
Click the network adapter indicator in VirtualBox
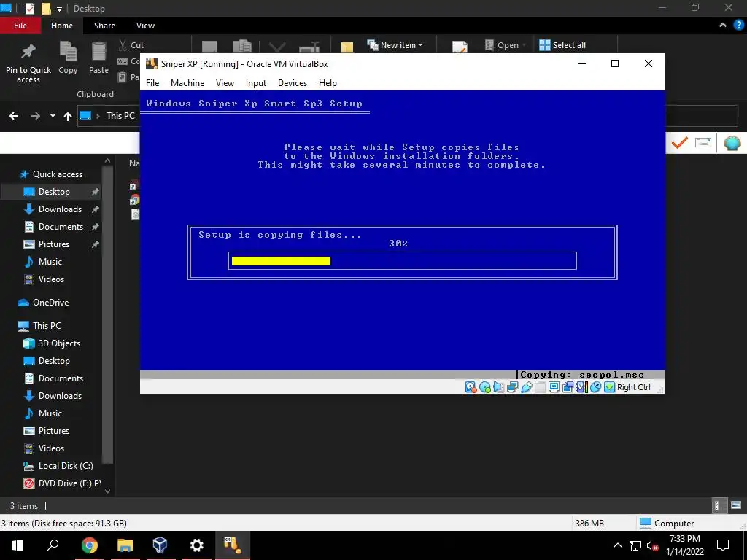(513, 387)
